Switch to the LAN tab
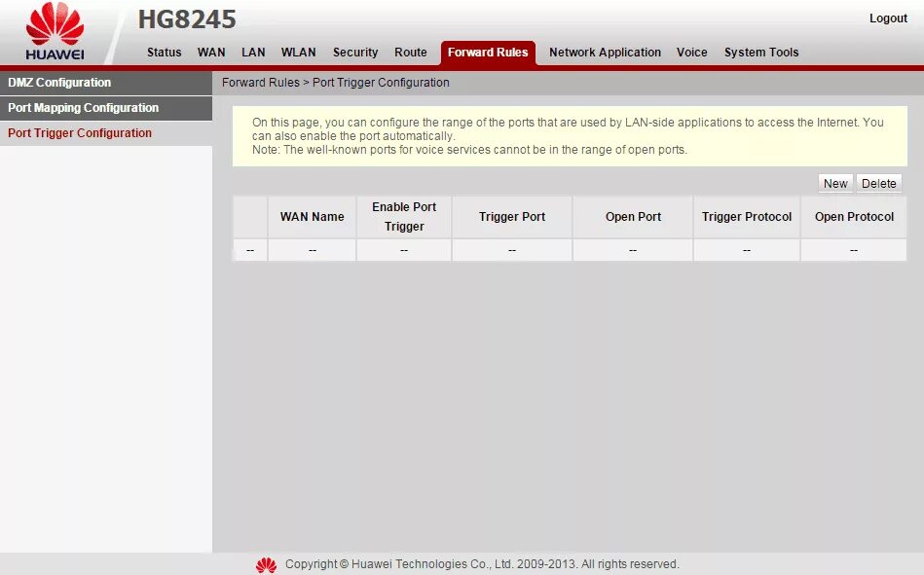 point(253,53)
